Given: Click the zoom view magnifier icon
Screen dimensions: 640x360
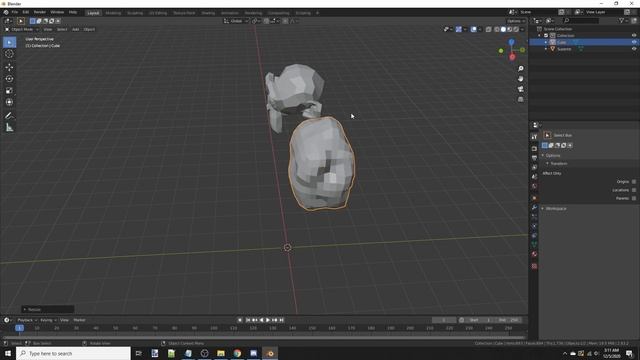Looking at the screenshot, I should 520,69.
